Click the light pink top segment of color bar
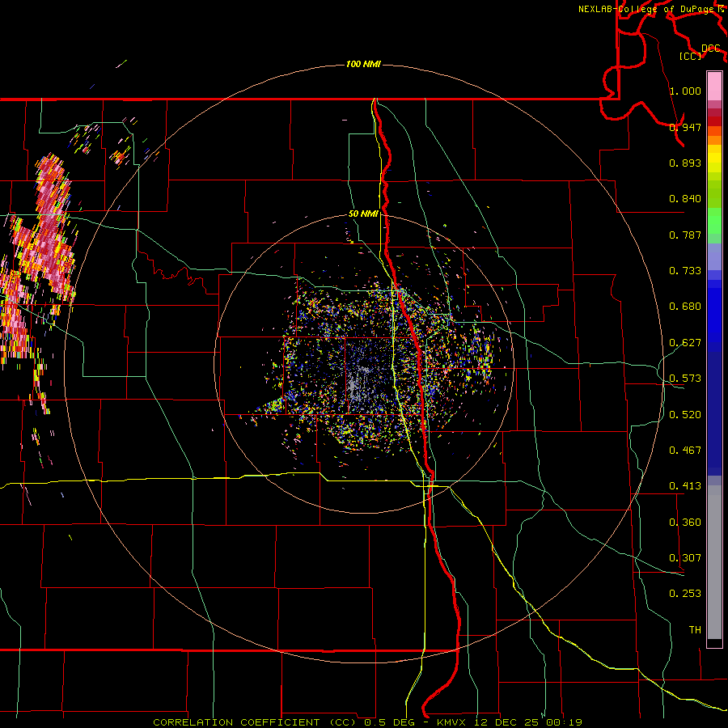 click(714, 87)
